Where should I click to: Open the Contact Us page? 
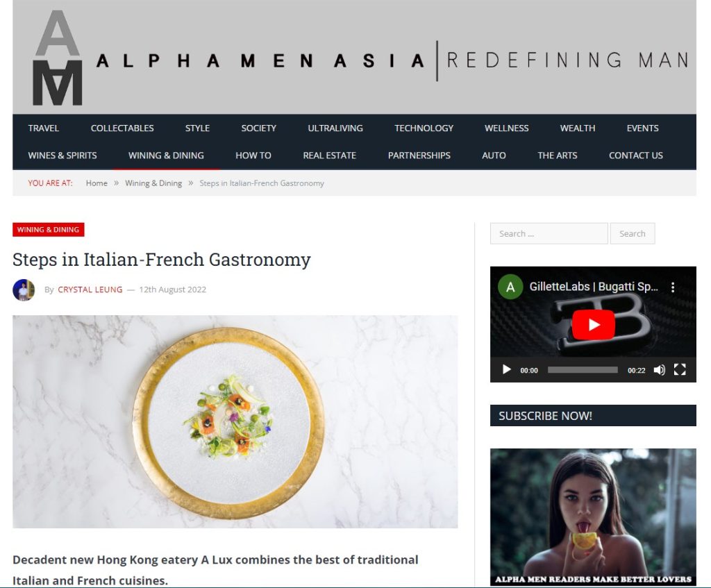tap(636, 156)
